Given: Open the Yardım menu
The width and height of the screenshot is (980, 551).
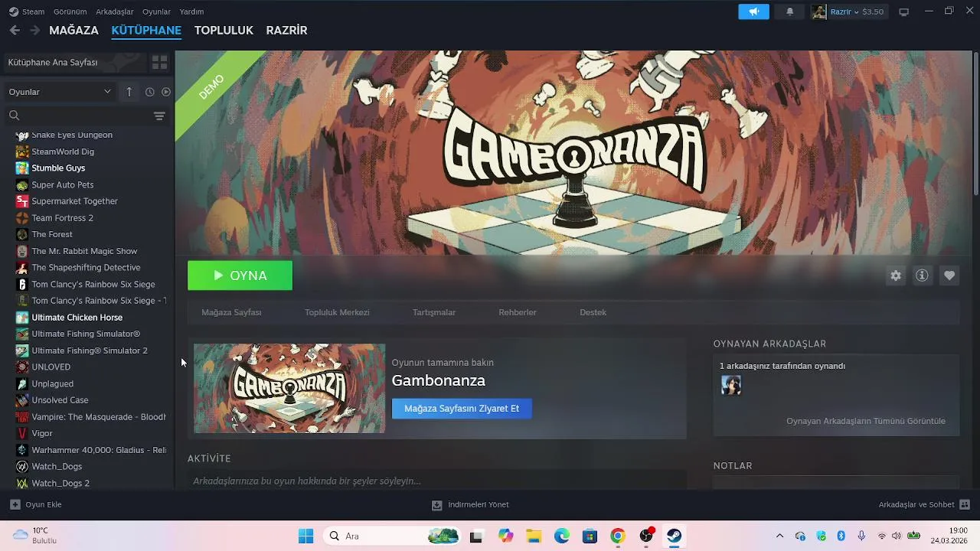Looking at the screenshot, I should coord(191,11).
